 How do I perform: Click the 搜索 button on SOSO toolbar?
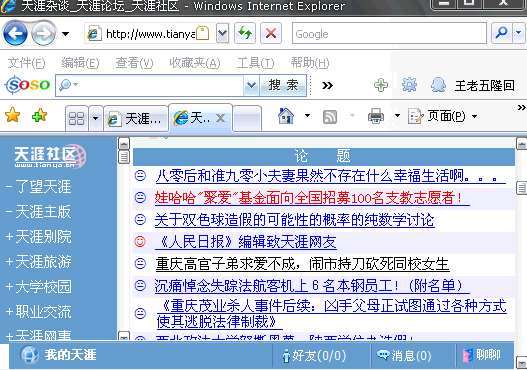283,85
